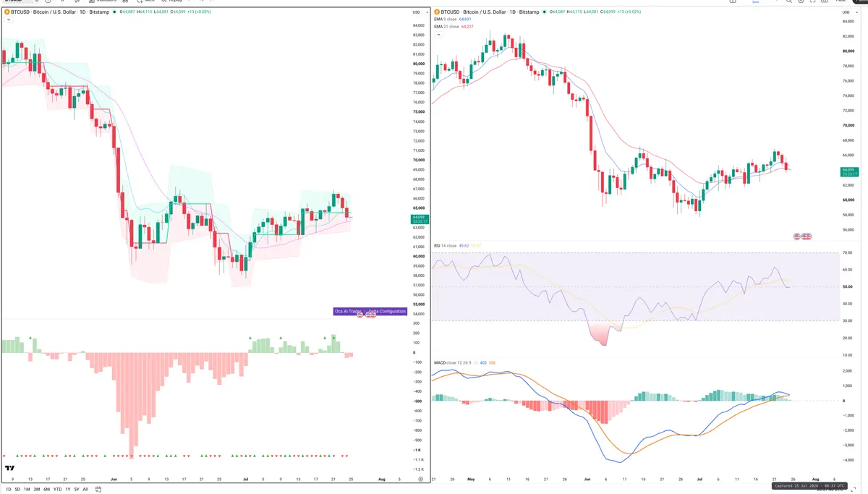
Task: Click the TradingView logo in left chart
Action: (9, 469)
